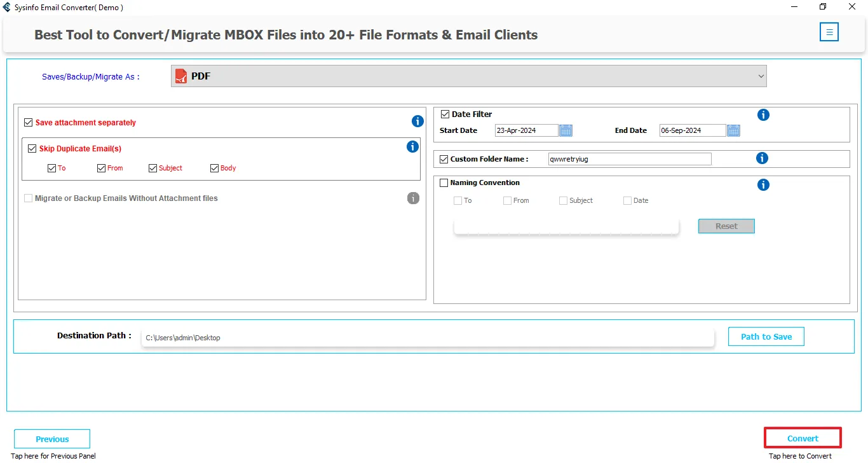Click the Destination Path input field
The width and height of the screenshot is (868, 463).
pos(427,338)
